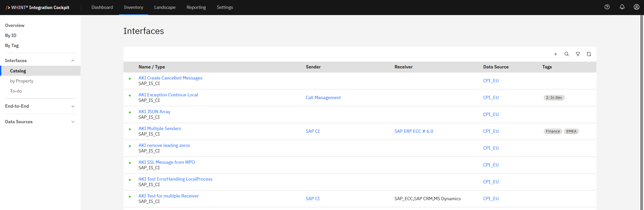Click the filter funnel icon
644x210 pixels.
[578, 54]
